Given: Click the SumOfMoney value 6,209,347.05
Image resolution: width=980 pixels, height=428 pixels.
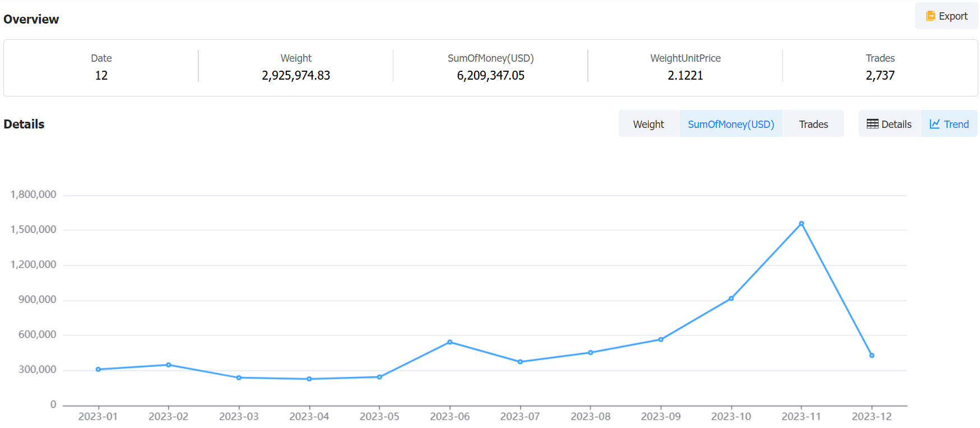Looking at the screenshot, I should pos(491,75).
